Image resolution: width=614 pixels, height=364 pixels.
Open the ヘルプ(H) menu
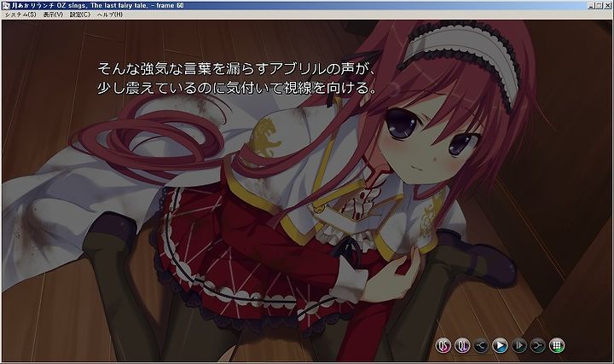click(x=110, y=14)
